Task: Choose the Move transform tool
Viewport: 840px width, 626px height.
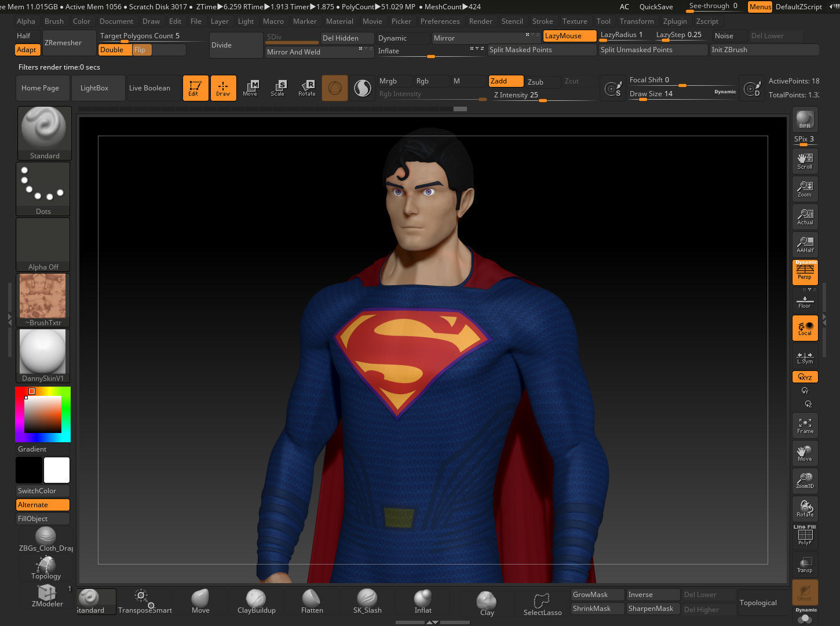Action: tap(250, 88)
